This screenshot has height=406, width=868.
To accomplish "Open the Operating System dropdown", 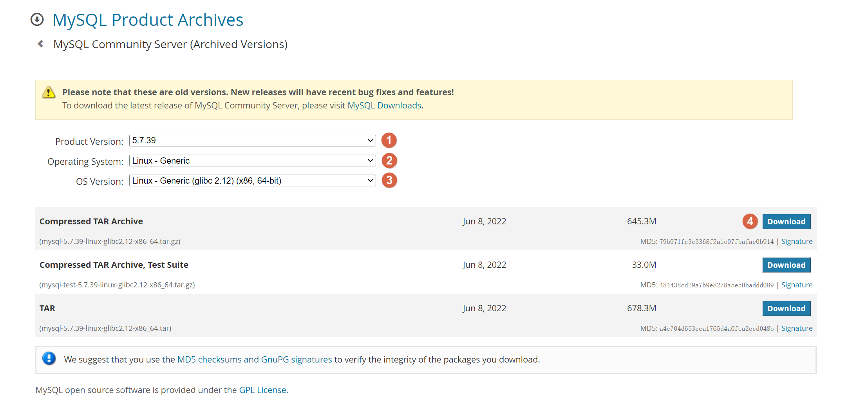I will tap(252, 161).
